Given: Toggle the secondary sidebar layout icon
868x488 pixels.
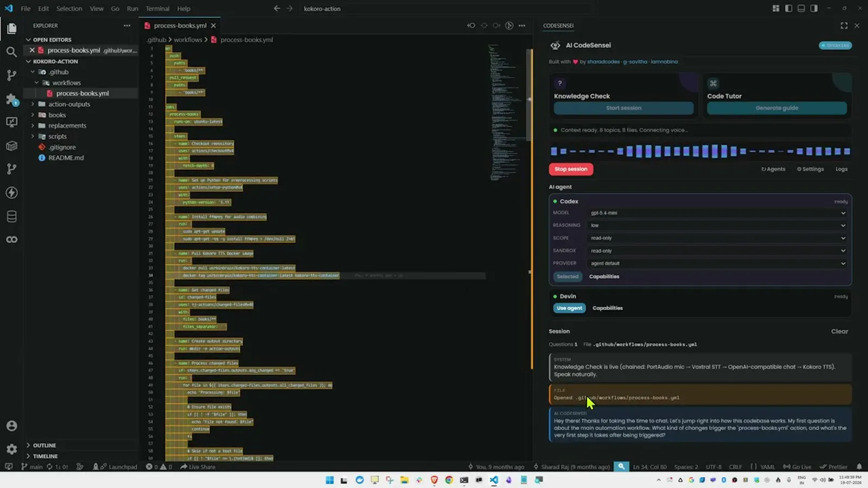Looking at the screenshot, I should click(x=814, y=9).
